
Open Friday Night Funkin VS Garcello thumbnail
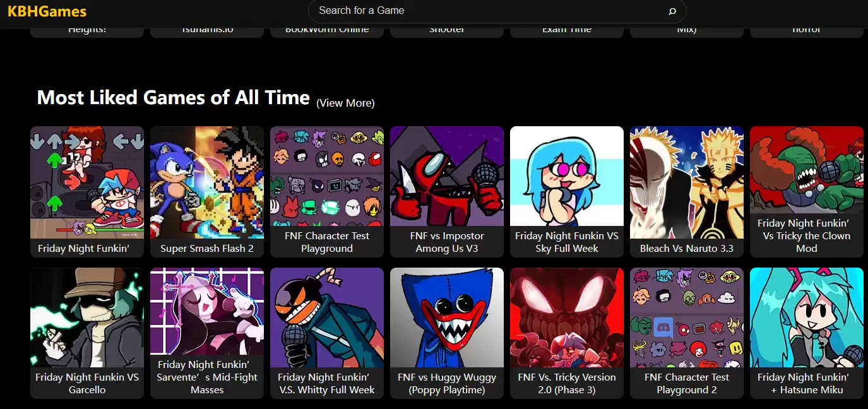point(87,317)
